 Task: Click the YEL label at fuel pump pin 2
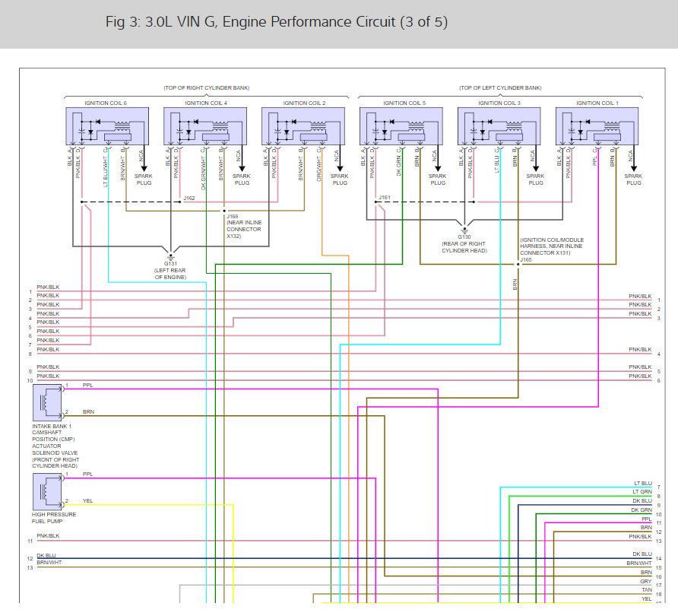(x=87, y=500)
